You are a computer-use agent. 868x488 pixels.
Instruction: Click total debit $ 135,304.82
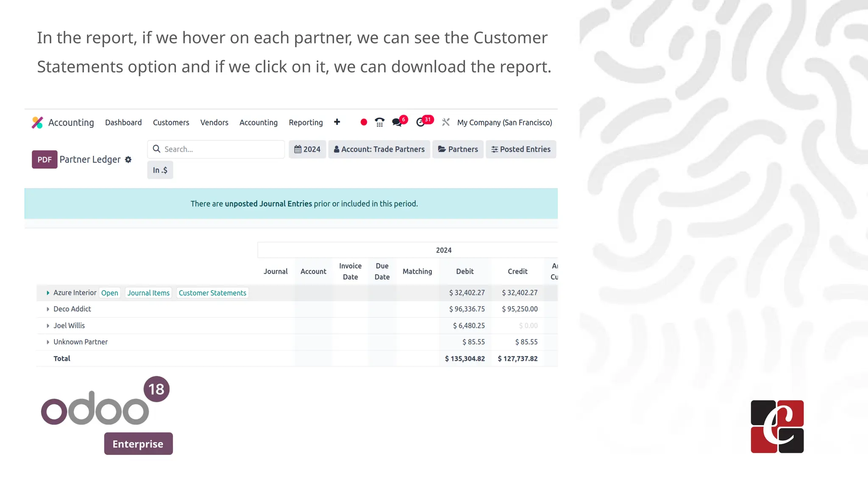click(465, 359)
